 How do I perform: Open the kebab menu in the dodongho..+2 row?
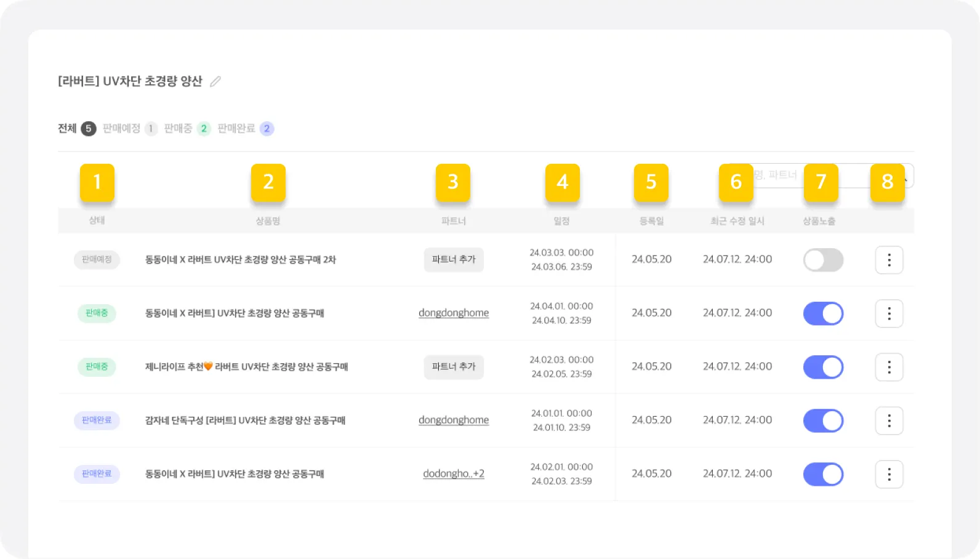[x=889, y=474]
